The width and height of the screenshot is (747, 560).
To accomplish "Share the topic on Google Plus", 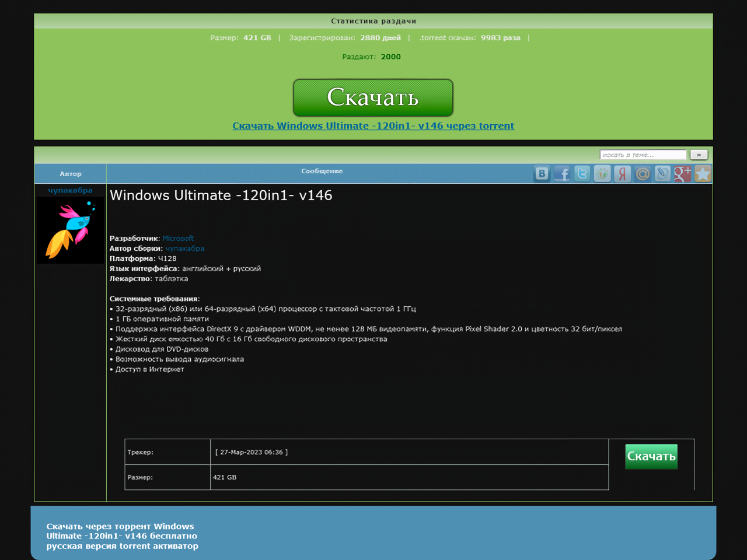I will point(683,173).
